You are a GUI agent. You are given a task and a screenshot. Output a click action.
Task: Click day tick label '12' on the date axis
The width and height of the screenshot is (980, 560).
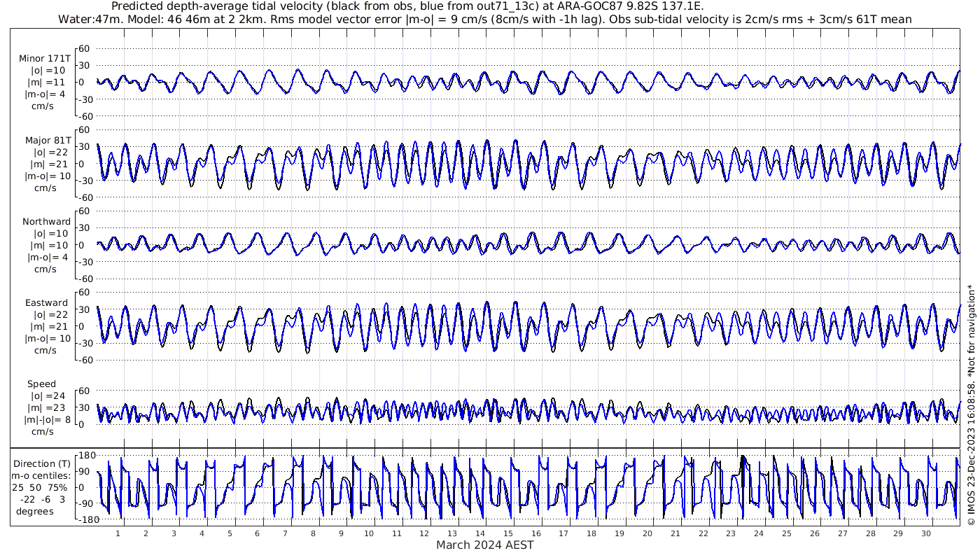pos(425,533)
